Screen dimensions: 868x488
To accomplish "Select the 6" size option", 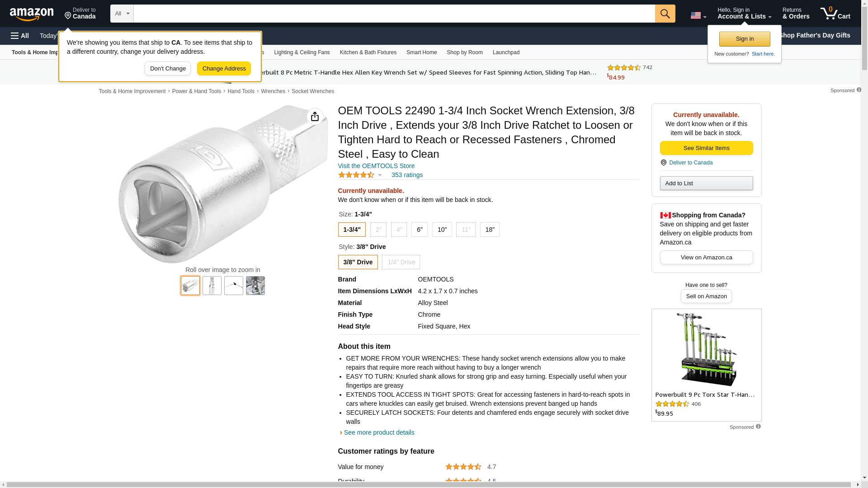I will pos(420,230).
